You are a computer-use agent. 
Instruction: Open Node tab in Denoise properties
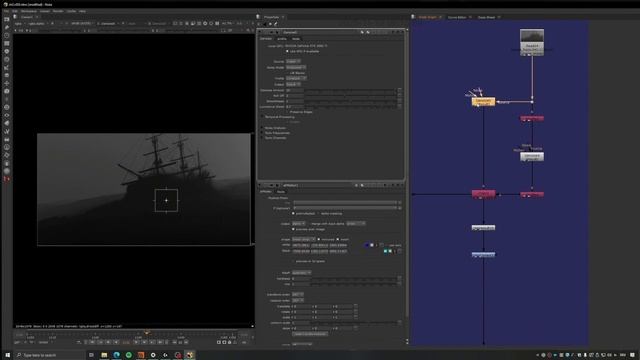[296, 39]
